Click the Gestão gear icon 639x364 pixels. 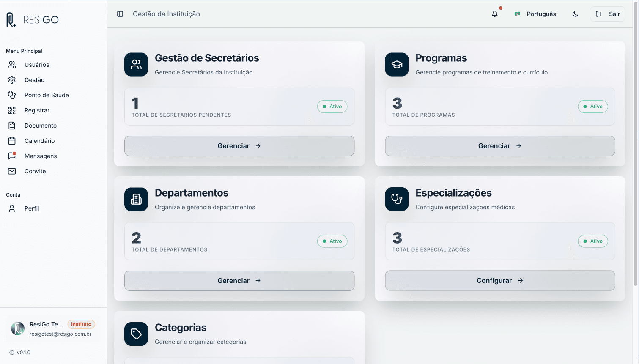[12, 80]
